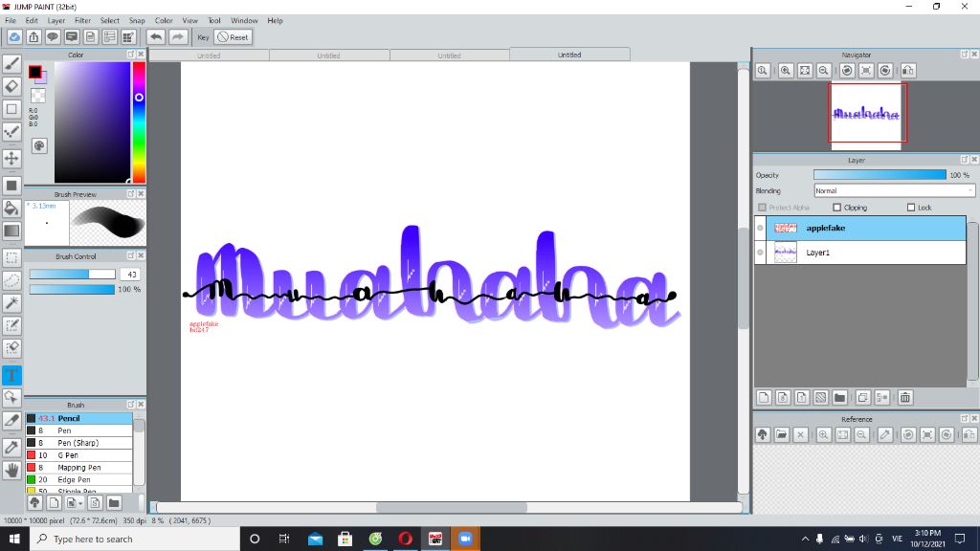The height and width of the screenshot is (551, 980).
Task: Select the Eraser tool
Action: point(11,86)
